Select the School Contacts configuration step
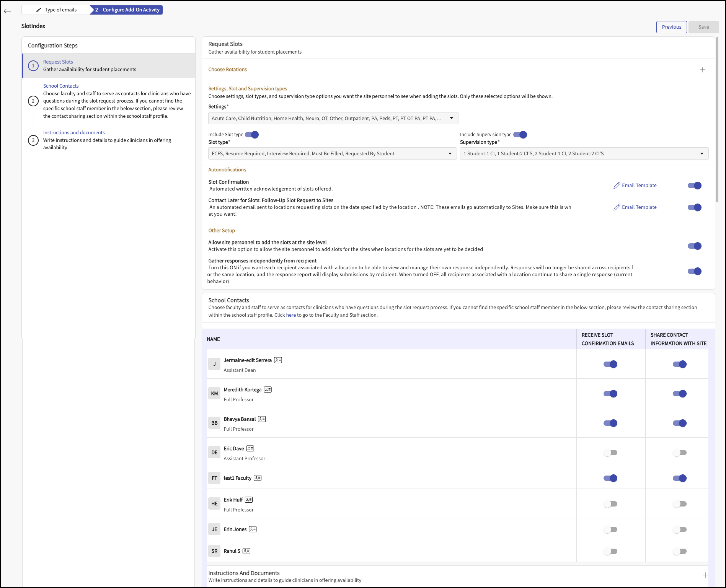This screenshot has width=726, height=588. pos(61,86)
